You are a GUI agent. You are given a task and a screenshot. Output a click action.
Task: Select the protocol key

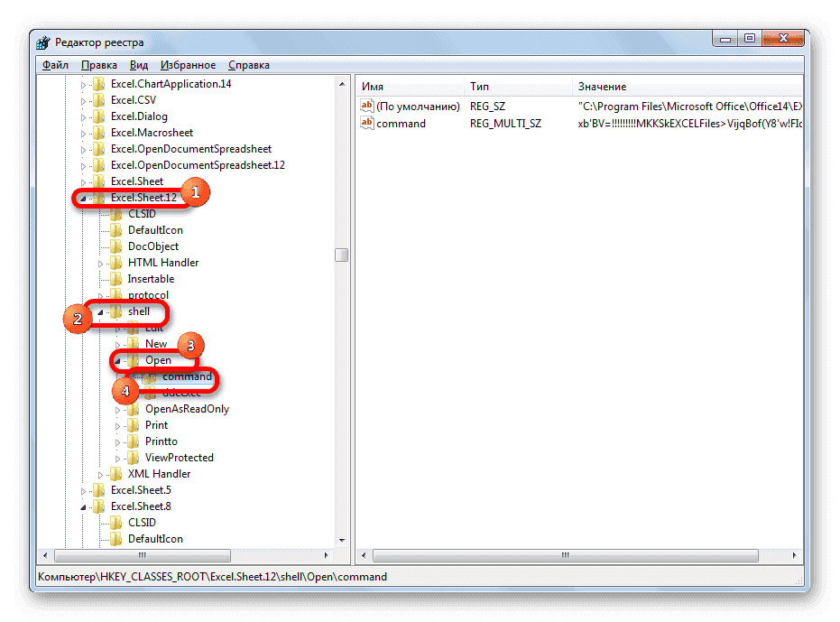click(x=148, y=295)
